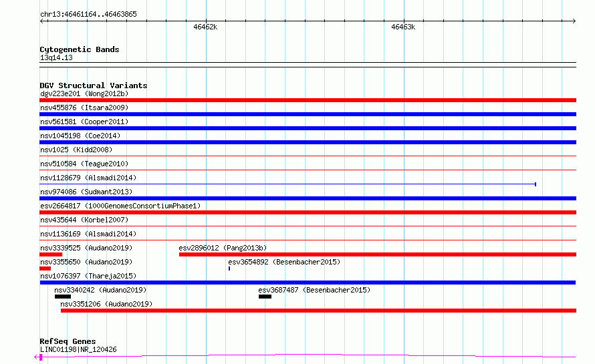
Task: Click the nsv561581 (Cooper2011) label
Action: point(84,122)
